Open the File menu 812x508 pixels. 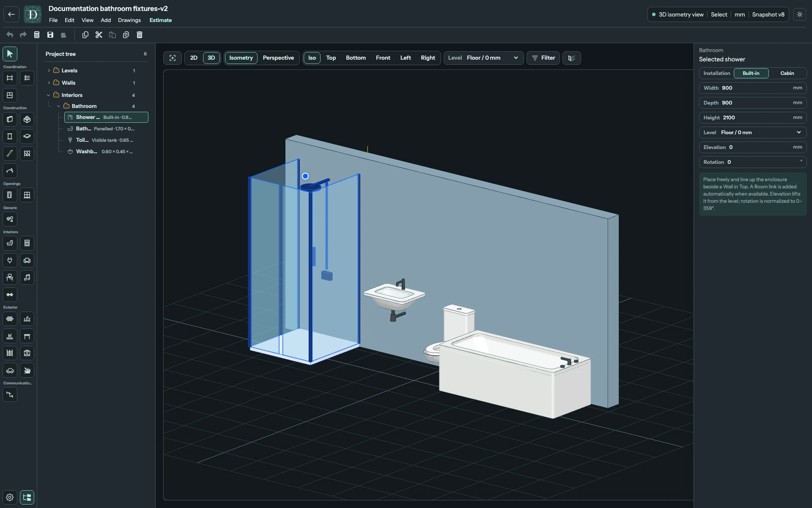53,20
